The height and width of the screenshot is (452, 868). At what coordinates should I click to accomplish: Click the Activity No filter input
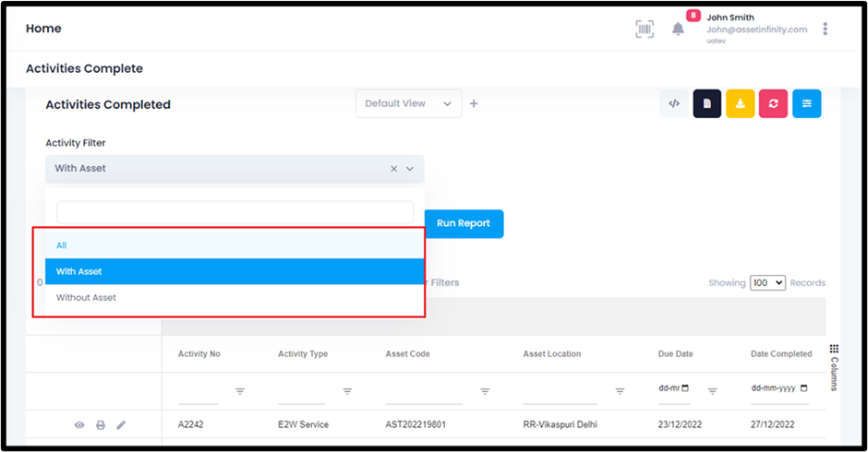pyautogui.click(x=198, y=392)
